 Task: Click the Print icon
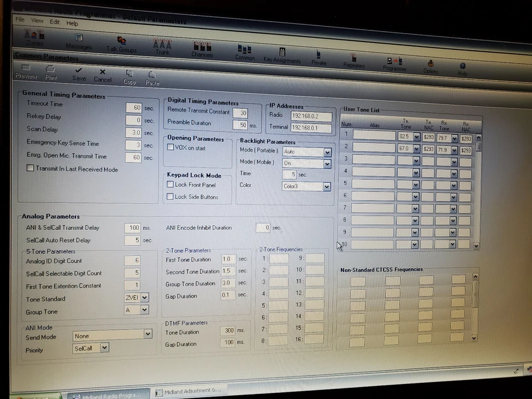pos(51,73)
